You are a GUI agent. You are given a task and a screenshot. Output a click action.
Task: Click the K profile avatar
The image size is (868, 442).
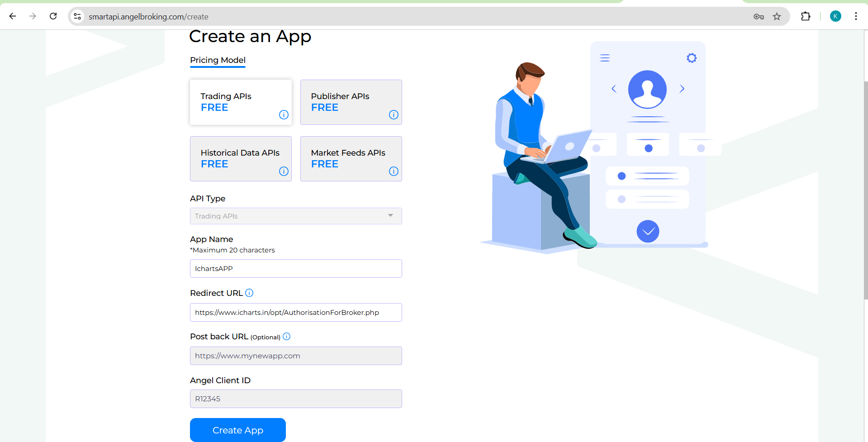(x=835, y=16)
